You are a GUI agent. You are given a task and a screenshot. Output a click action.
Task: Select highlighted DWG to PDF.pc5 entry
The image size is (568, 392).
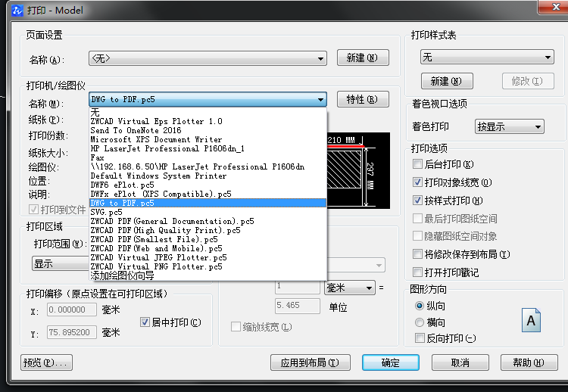208,203
